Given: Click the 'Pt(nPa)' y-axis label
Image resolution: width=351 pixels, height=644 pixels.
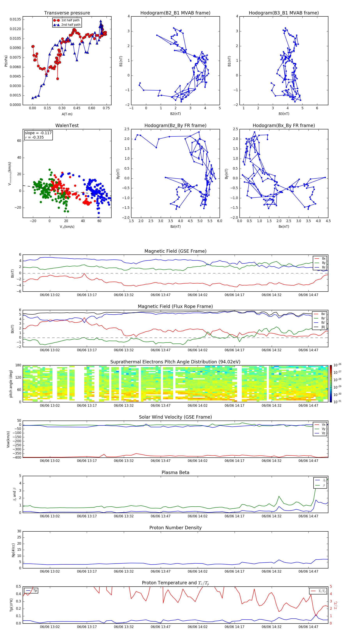Looking at the screenshot, I should (6, 61).
